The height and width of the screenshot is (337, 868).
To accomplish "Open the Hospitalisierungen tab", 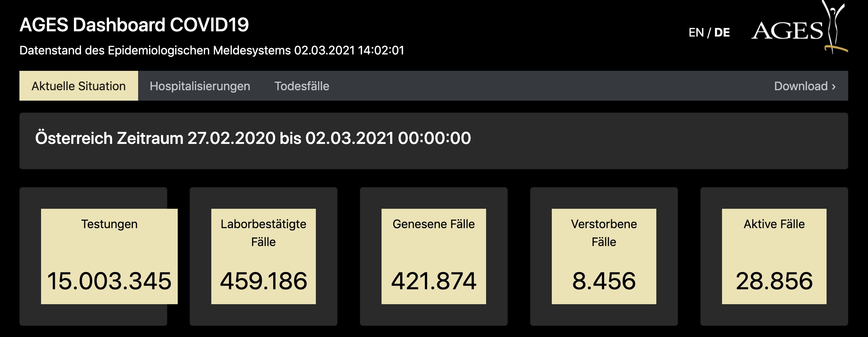I will (200, 86).
